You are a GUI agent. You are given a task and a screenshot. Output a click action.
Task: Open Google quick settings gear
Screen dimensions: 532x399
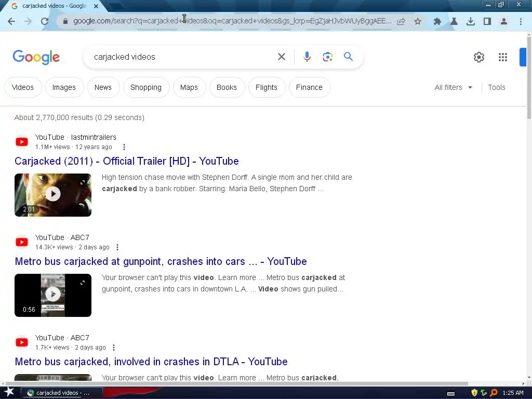[478, 57]
